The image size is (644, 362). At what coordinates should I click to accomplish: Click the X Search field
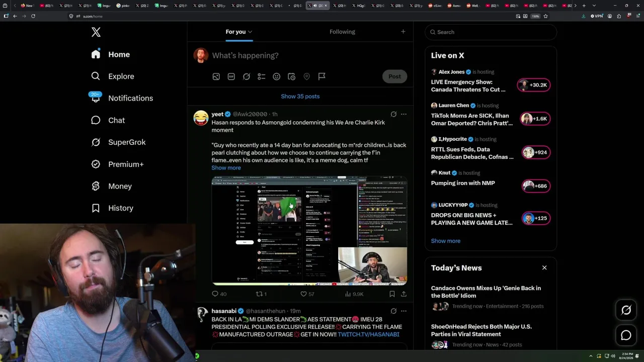coord(491,32)
